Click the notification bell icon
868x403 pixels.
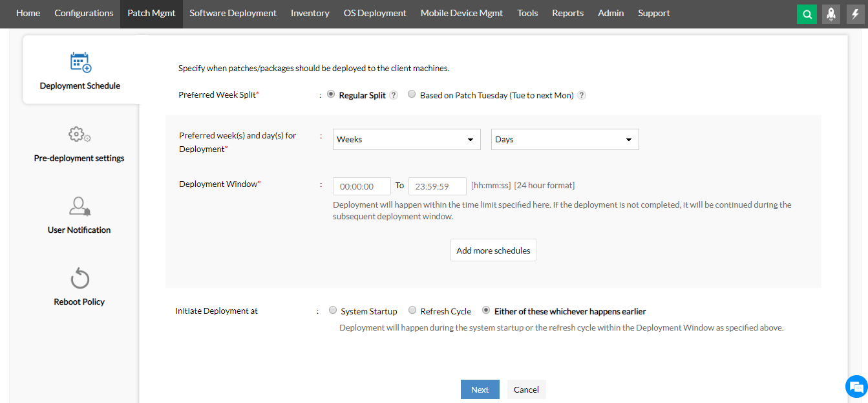point(831,13)
